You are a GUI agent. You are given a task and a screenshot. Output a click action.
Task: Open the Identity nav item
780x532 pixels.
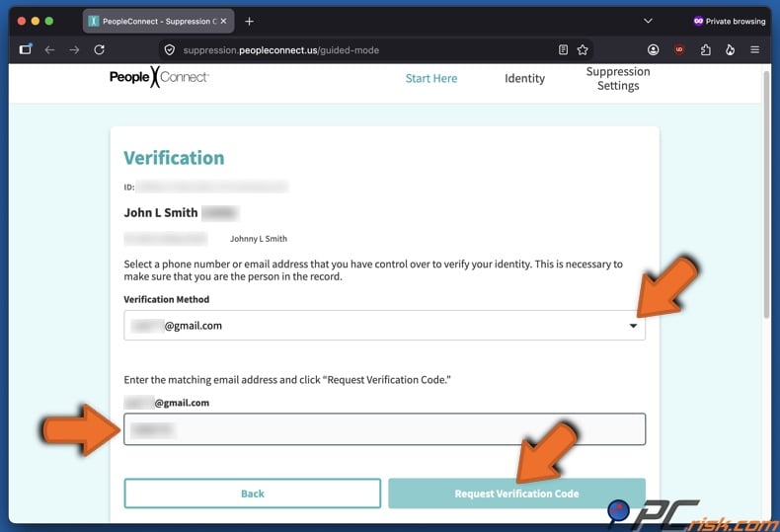coord(525,79)
